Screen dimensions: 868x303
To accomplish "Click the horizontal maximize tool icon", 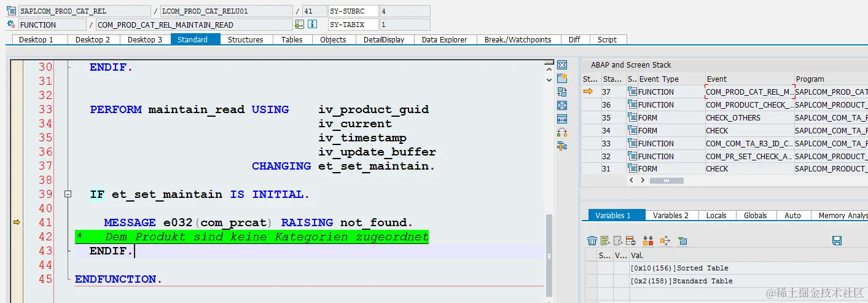I will [x=562, y=119].
